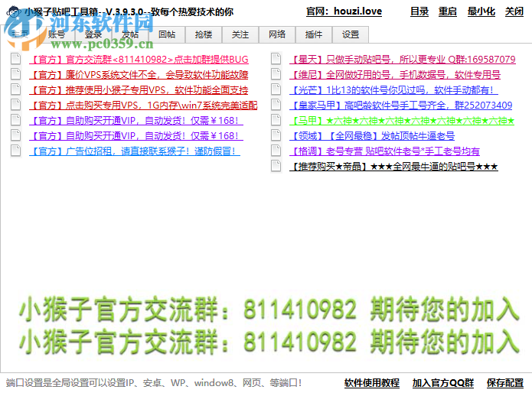Screen dimensions: 532x393
Task: Click page icon beside 【光芒】 link
Action: (x=276, y=89)
